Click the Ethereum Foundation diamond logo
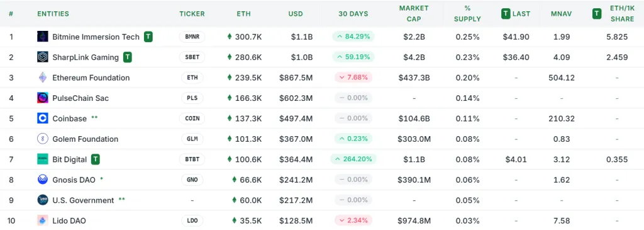This screenshot has width=644, height=230. pos(42,78)
